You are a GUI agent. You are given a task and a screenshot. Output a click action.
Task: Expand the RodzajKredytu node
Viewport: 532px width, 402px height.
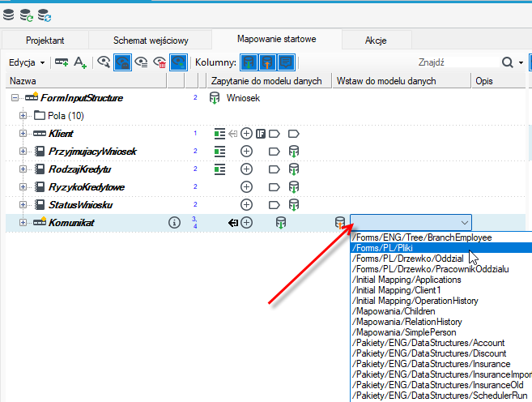(23, 169)
